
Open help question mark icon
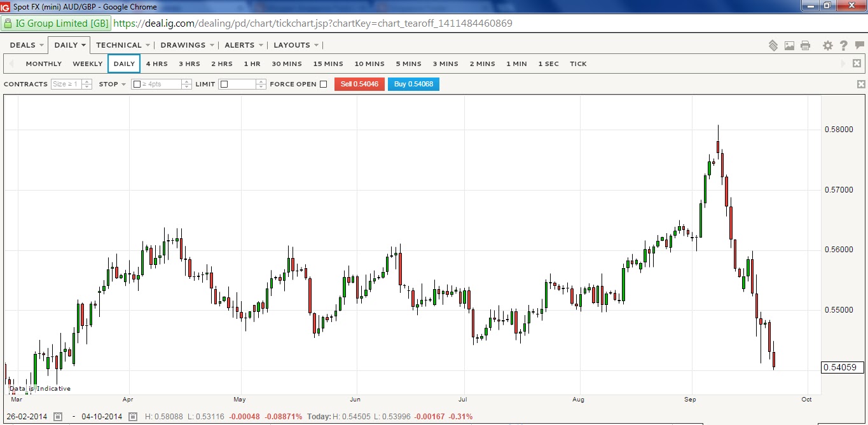[844, 46]
